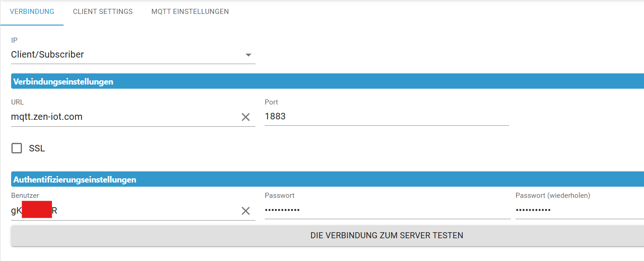644x261 pixels.
Task: Focus the URL field containing mqtt.zen-iot.com
Action: (x=121, y=117)
